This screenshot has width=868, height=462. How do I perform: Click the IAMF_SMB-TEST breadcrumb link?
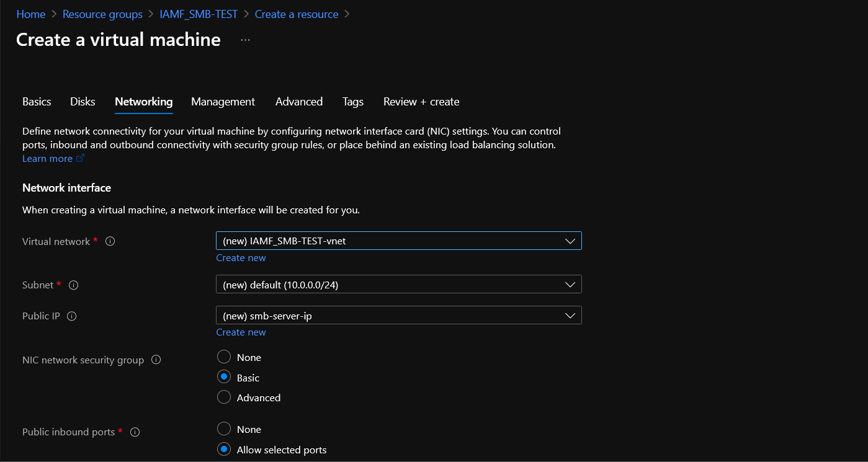tap(199, 14)
